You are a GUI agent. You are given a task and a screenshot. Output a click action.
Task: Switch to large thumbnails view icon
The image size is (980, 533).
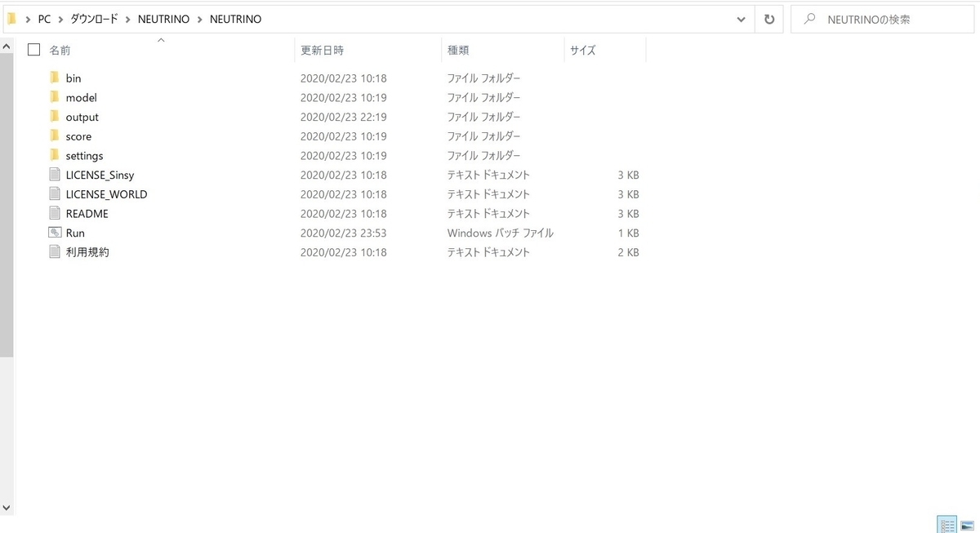point(967,524)
